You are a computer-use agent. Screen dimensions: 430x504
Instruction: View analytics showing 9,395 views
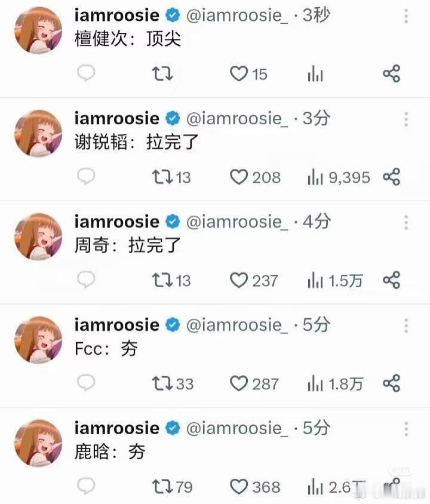pyautogui.click(x=339, y=177)
